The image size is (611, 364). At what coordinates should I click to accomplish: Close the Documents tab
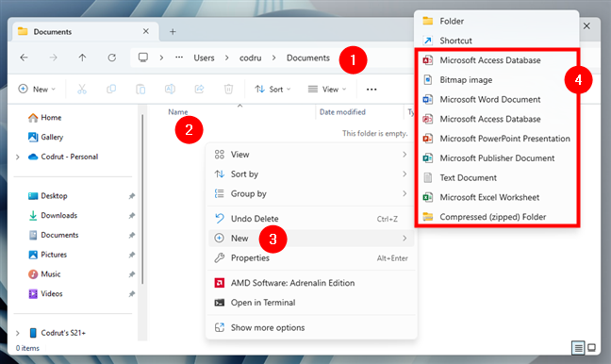tap(146, 31)
